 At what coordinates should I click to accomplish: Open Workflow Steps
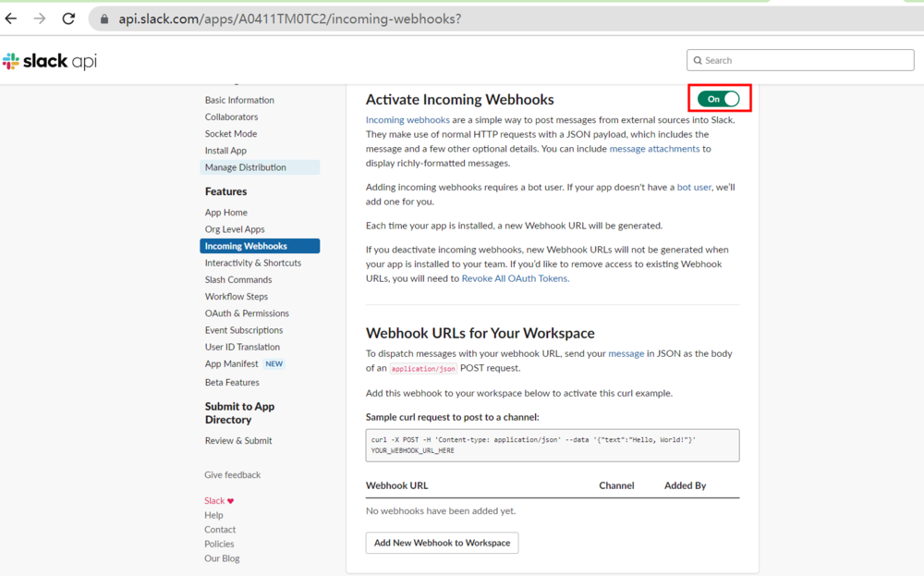(237, 297)
